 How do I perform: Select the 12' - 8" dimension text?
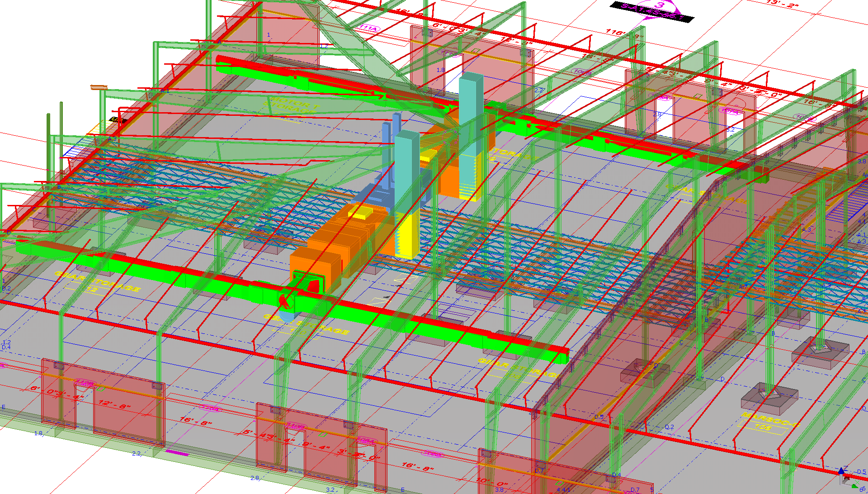(x=113, y=404)
